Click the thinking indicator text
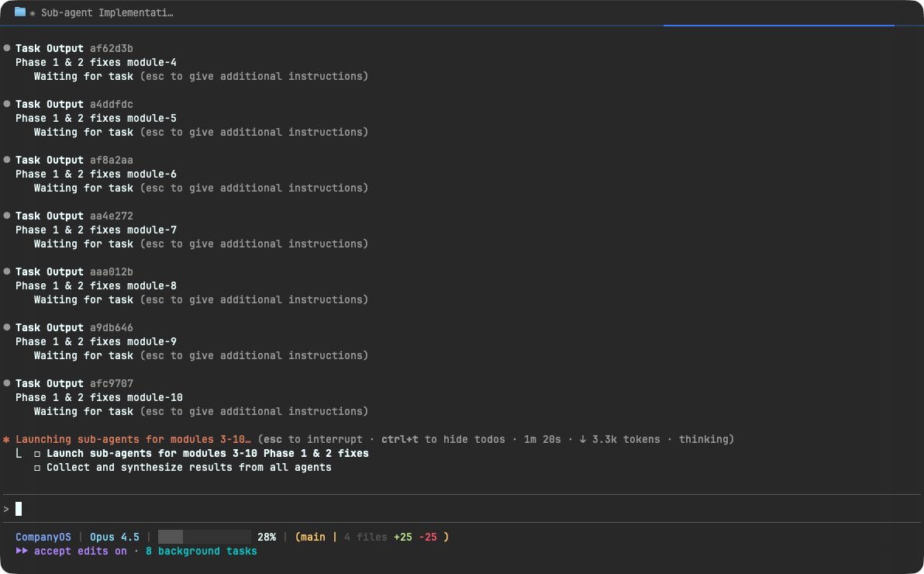924x574 pixels. [704, 439]
